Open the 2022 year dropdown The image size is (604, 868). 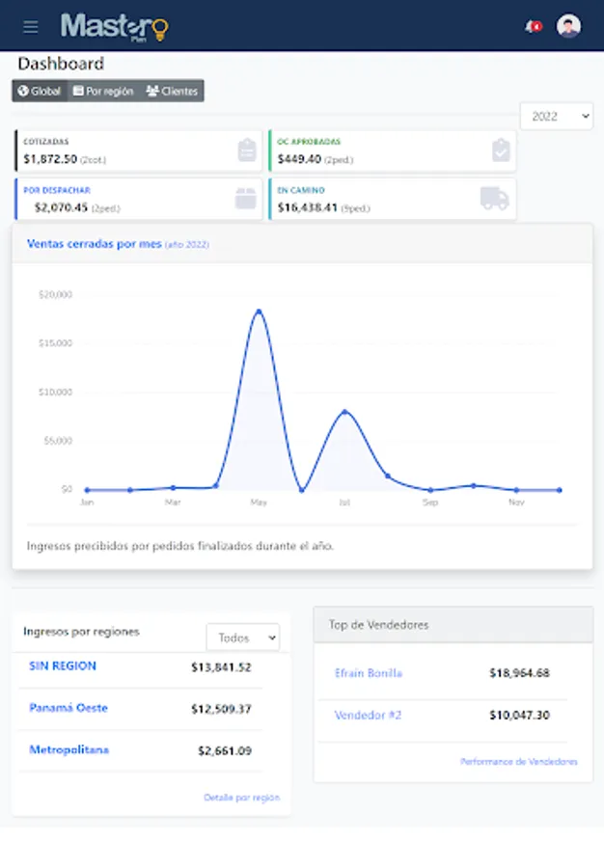pos(556,116)
